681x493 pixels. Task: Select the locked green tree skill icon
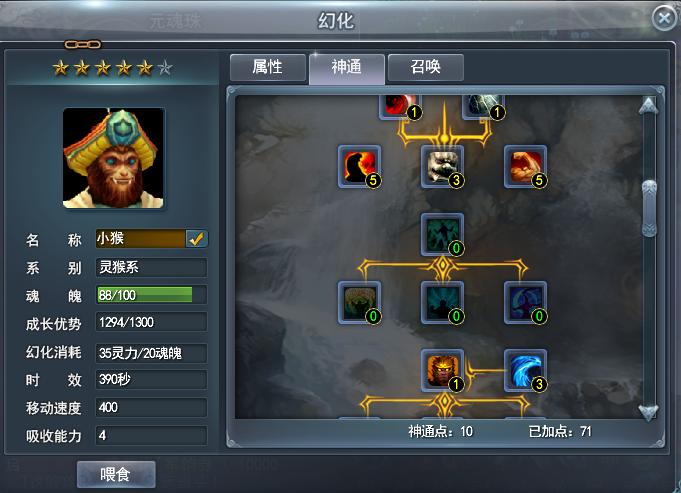coord(360,303)
